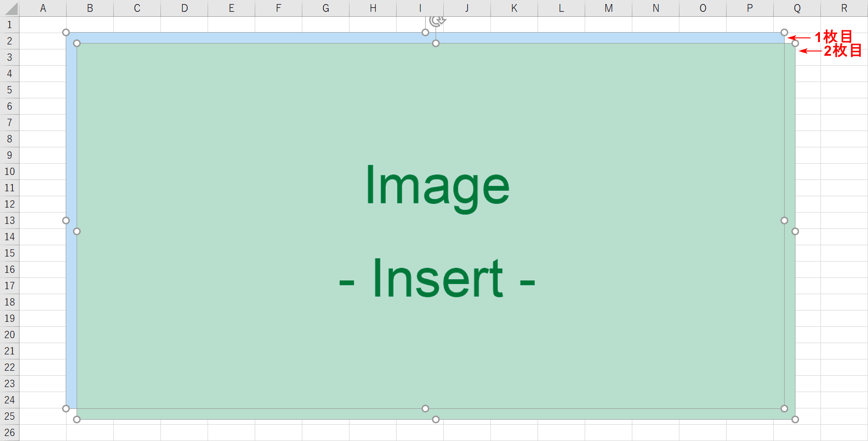Click bottom-right handle of green image
Image resolution: width=868 pixels, height=441 pixels.
795,419
